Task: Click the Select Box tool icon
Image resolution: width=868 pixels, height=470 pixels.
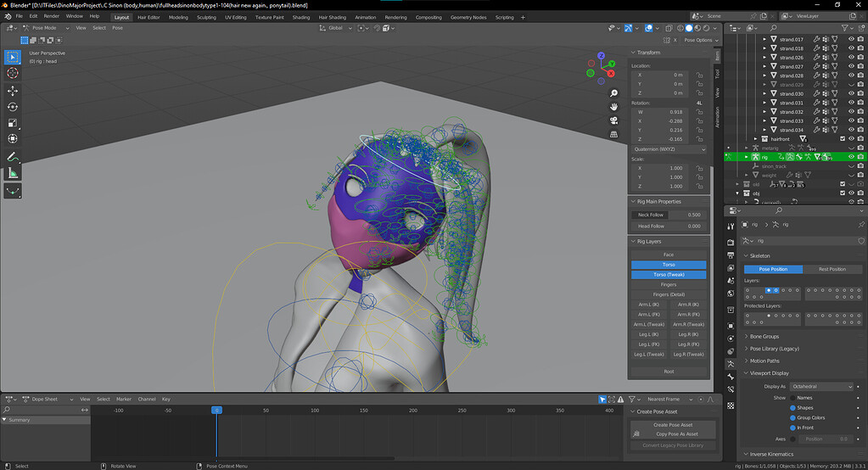Action: click(x=12, y=57)
